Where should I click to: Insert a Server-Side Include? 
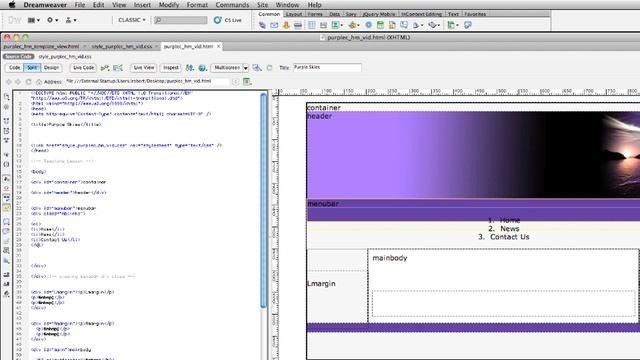pyautogui.click(x=392, y=25)
